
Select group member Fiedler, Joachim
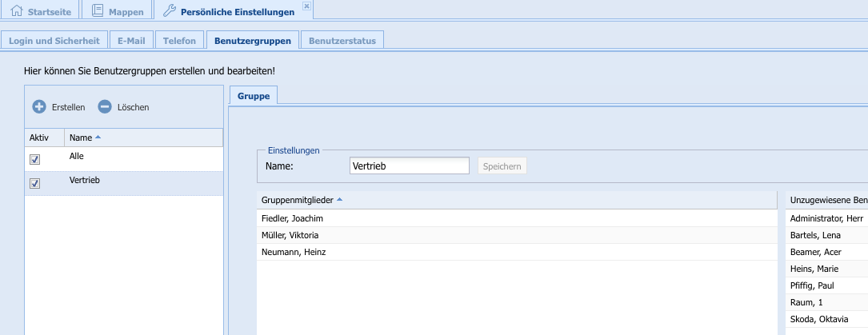click(292, 218)
